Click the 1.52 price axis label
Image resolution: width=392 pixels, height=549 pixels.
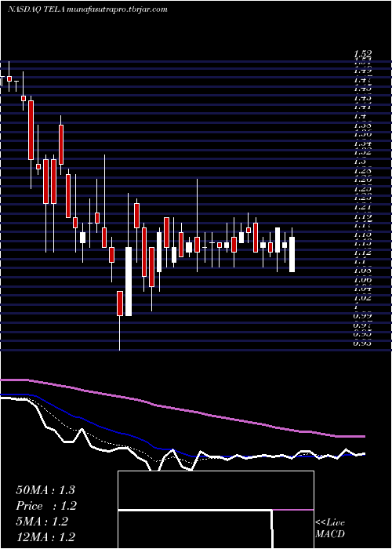pyautogui.click(x=362, y=54)
